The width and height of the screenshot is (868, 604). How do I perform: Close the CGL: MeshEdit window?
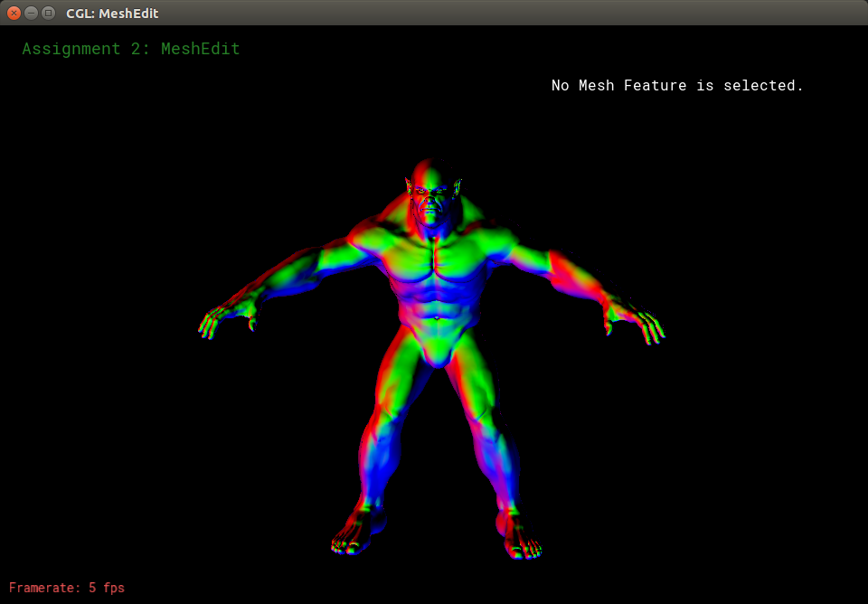coord(14,13)
